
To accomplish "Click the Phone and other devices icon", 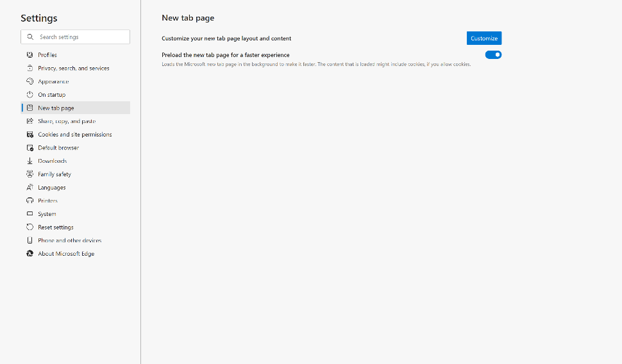I will pyautogui.click(x=29, y=240).
